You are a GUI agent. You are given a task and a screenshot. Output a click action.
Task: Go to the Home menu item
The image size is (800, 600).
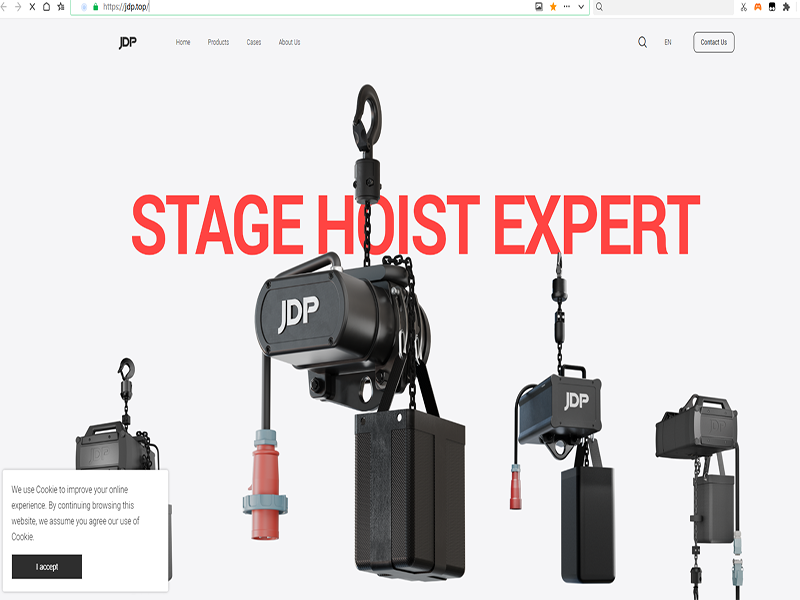[x=183, y=42]
